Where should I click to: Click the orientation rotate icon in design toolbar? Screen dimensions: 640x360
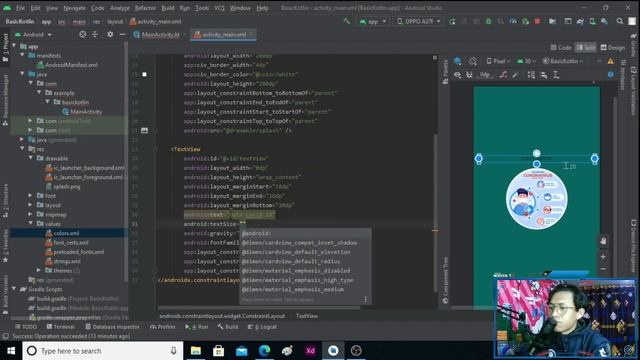click(473, 61)
